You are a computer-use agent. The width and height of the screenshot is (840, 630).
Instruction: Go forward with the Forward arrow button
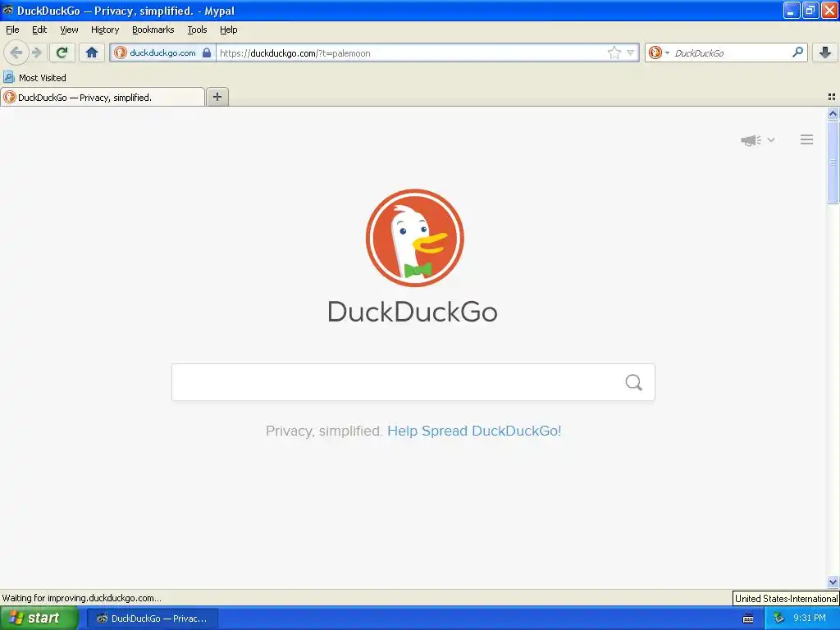37,52
